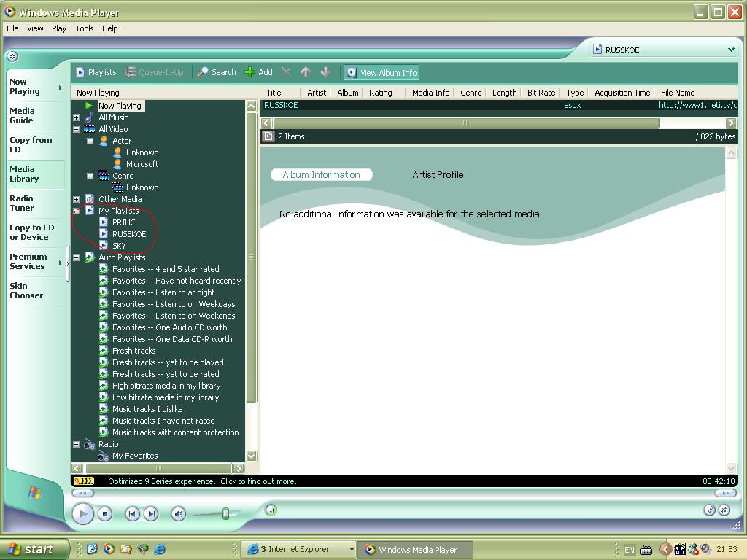Click the EN language indicator
This screenshot has width=747, height=560.
(630, 550)
